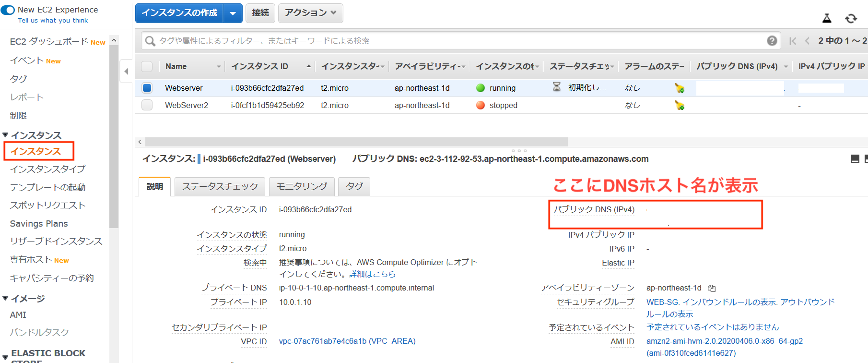Click the 接続 button

260,13
